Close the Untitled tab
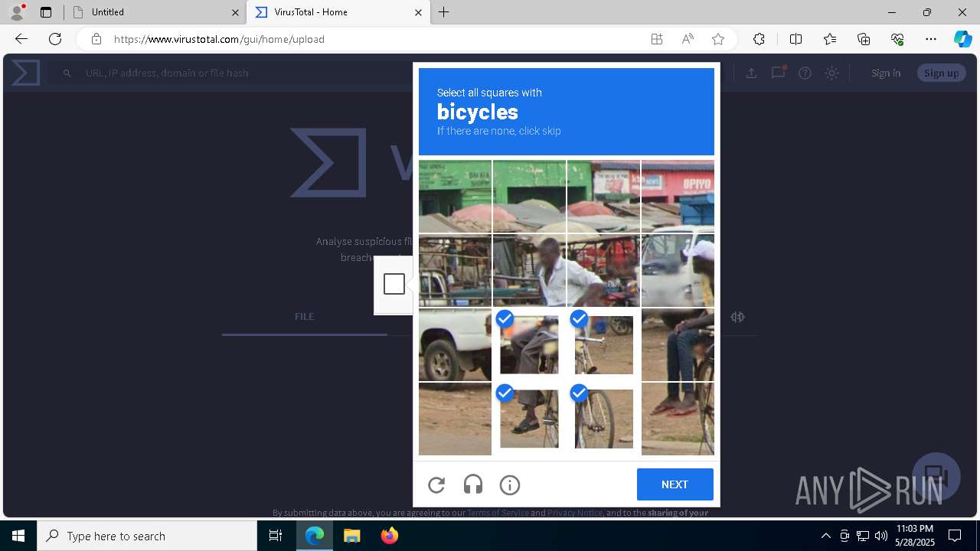The height and width of the screenshot is (551, 980). click(x=235, y=12)
